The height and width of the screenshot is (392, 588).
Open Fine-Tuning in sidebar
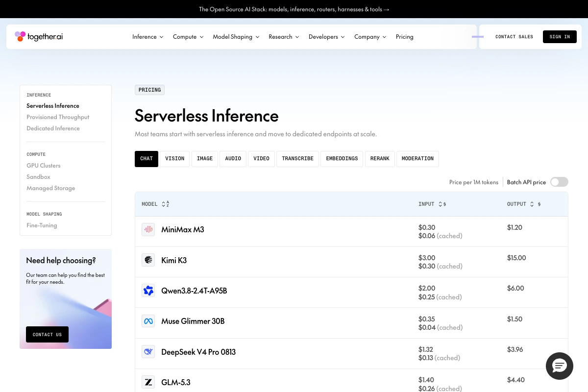tap(42, 225)
